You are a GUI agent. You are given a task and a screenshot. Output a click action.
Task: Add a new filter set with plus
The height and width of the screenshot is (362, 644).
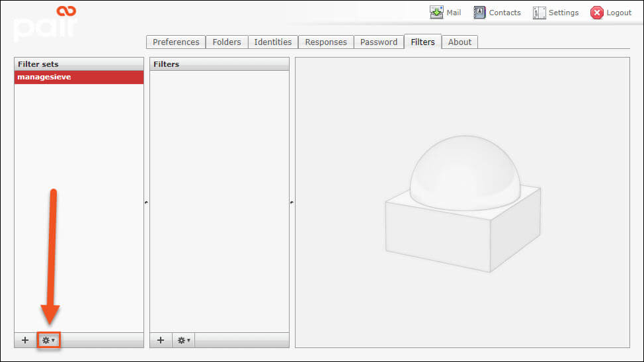(25, 340)
